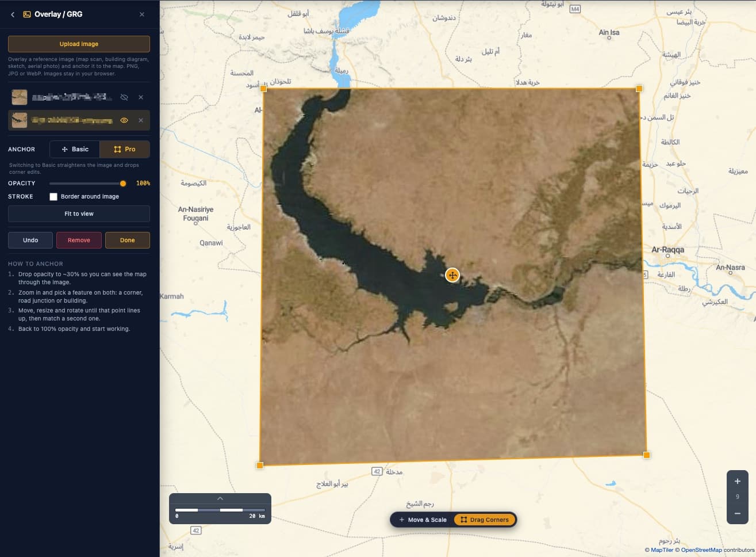The width and height of the screenshot is (756, 557).
Task: Click the An-Nasiriye Fouqani label
Action: (195, 213)
